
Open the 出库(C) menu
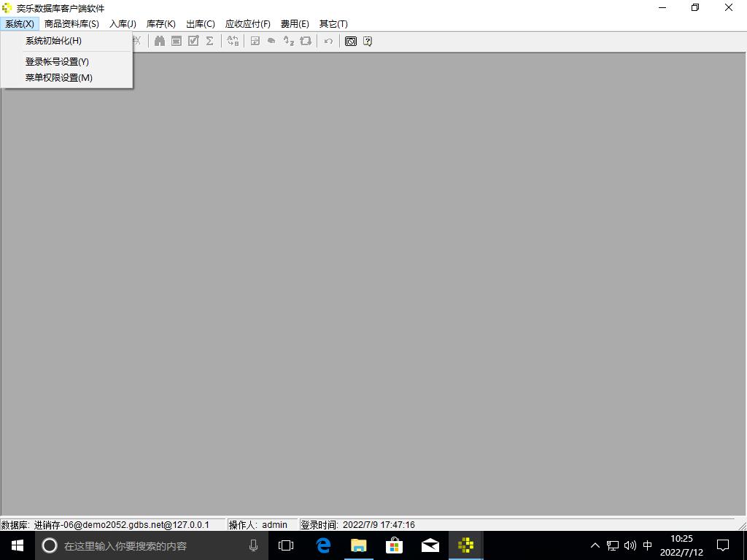click(x=201, y=24)
